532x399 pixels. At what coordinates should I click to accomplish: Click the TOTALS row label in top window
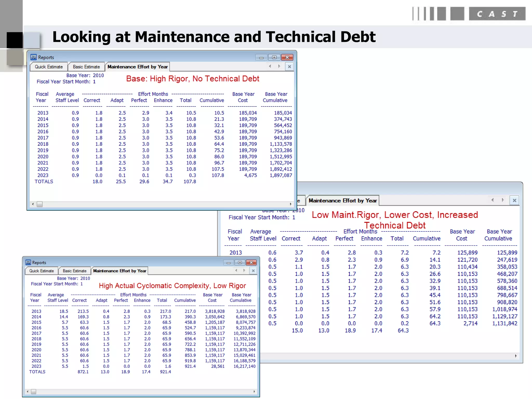pyautogui.click(x=44, y=182)
